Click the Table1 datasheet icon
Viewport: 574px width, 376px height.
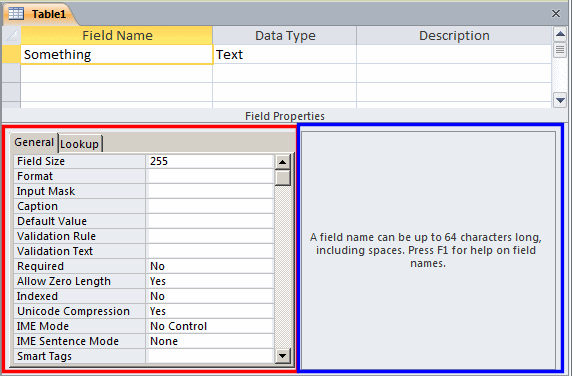[16, 14]
